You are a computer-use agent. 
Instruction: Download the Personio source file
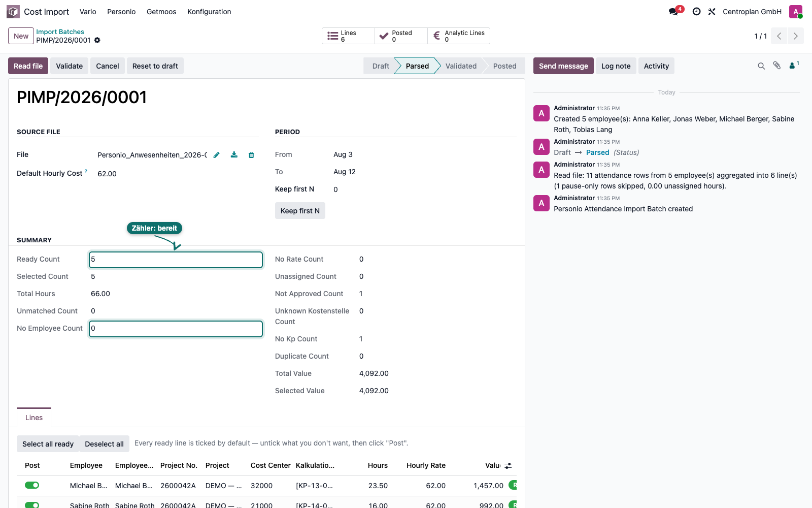(234, 155)
